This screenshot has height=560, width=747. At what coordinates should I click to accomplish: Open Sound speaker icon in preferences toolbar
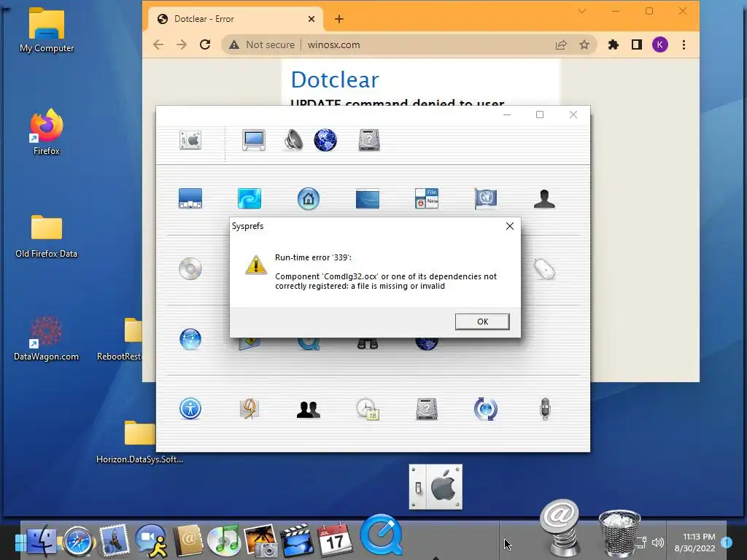click(293, 140)
